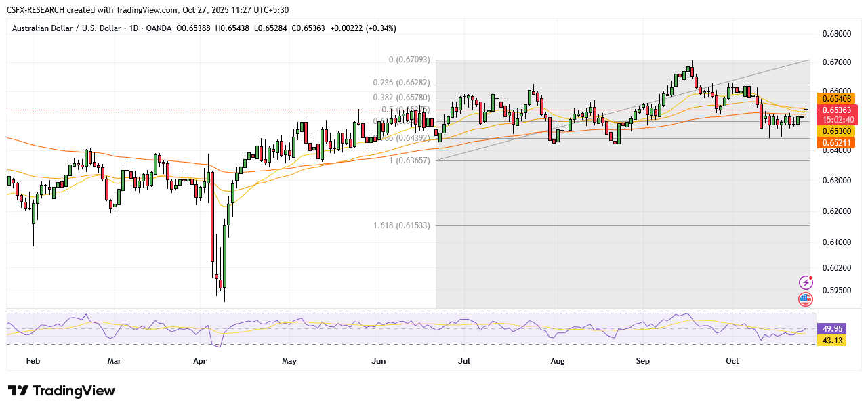This screenshot has height=411, width=868.
Task: Click the orange 0.65211 price label
Action: (839, 142)
